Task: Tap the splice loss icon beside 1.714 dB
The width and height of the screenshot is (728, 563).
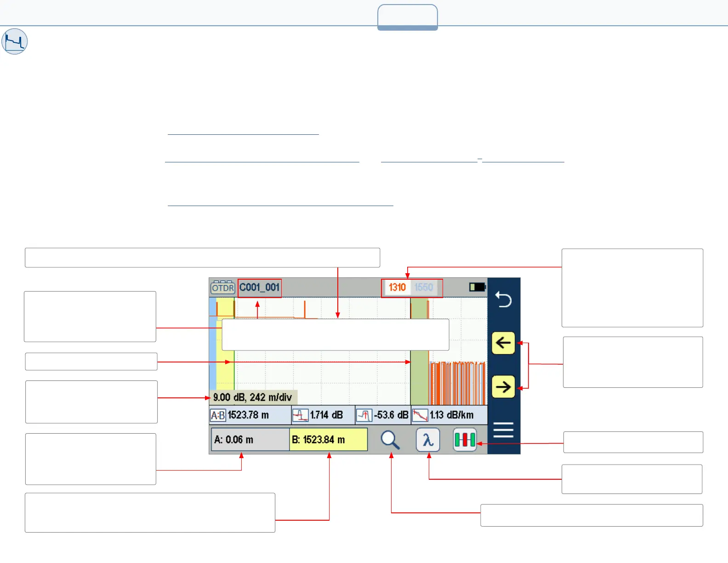Action: (x=300, y=415)
